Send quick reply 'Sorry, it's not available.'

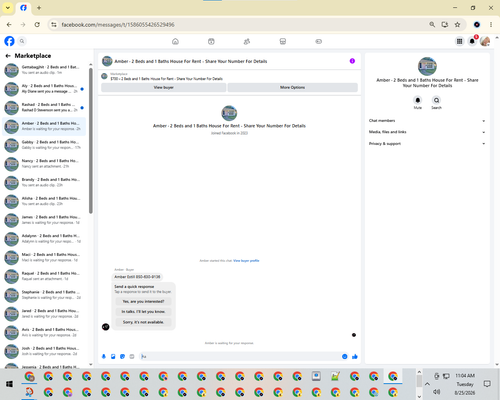point(143,322)
